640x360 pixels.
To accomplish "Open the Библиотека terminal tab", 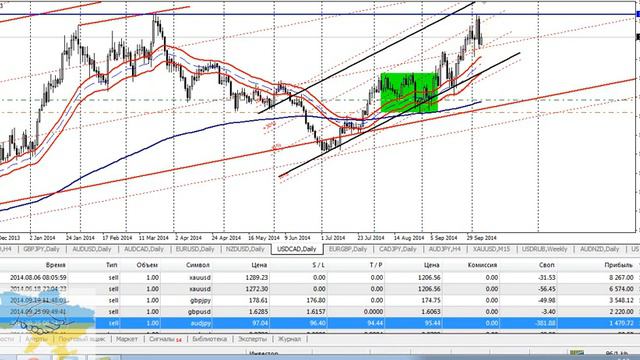I will coord(209,339).
